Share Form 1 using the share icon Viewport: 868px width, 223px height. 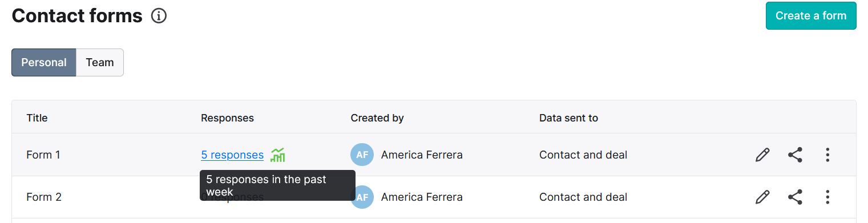pos(795,155)
